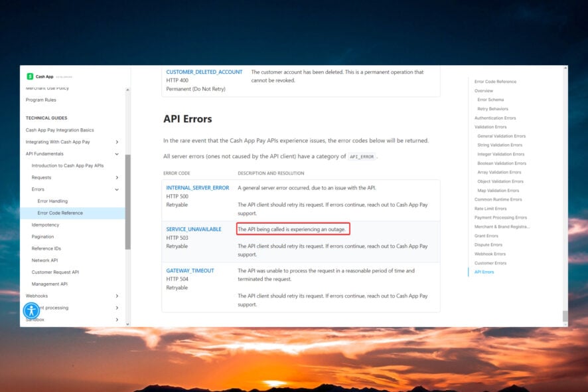Click SERVICE_UNAVAILABLE error code link
The image size is (588, 392).
[x=194, y=229]
